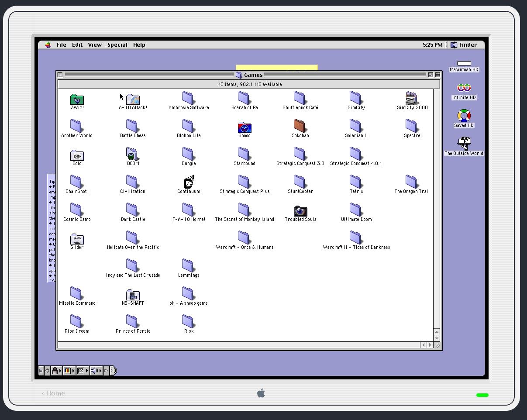This screenshot has width=527, height=420.
Task: Click the Control Strip left scroll arrow
Action: point(48,371)
